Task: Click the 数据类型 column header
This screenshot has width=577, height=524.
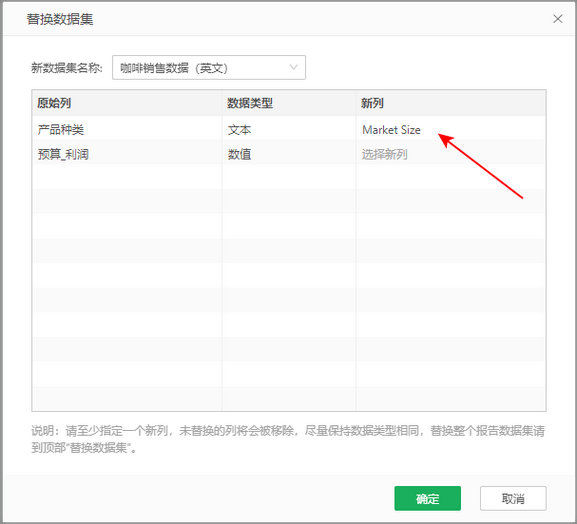Action: point(289,103)
